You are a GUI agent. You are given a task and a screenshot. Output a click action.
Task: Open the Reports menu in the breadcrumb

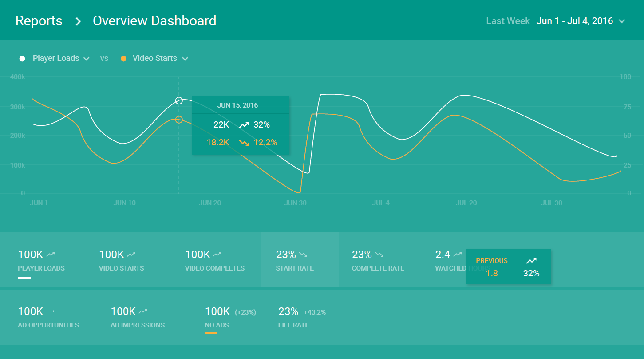[x=39, y=20]
